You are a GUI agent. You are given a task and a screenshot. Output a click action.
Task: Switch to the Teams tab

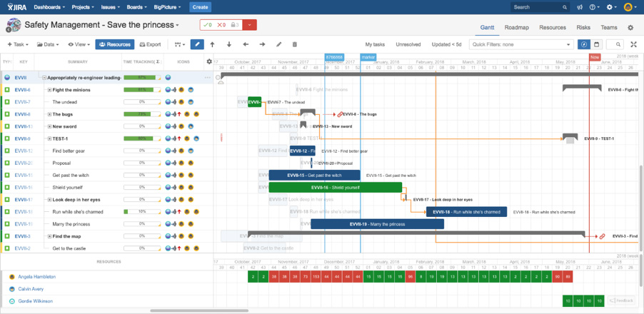[x=609, y=28]
